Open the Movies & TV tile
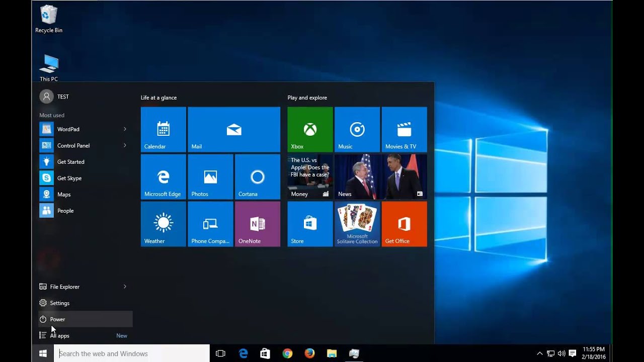 (405, 129)
